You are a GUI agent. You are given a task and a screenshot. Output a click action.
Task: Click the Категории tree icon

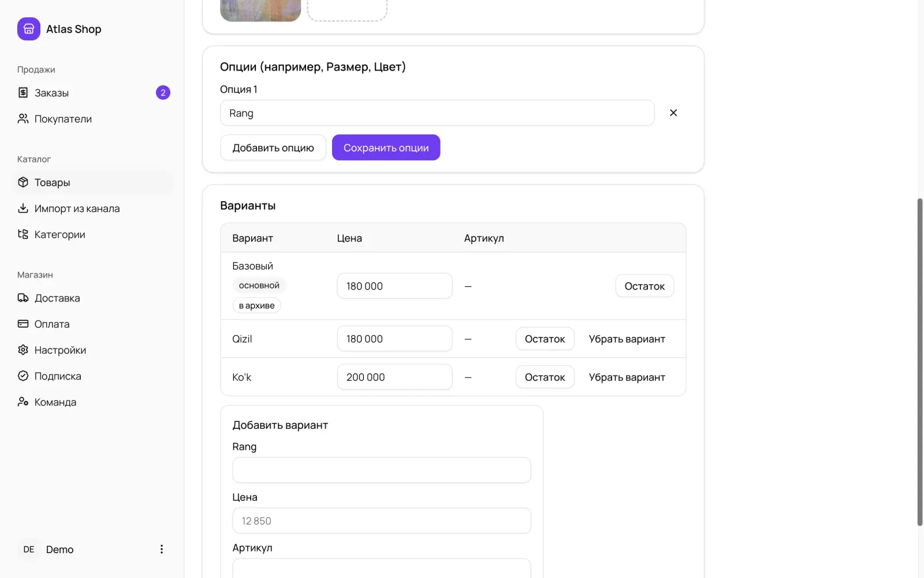[x=23, y=234]
